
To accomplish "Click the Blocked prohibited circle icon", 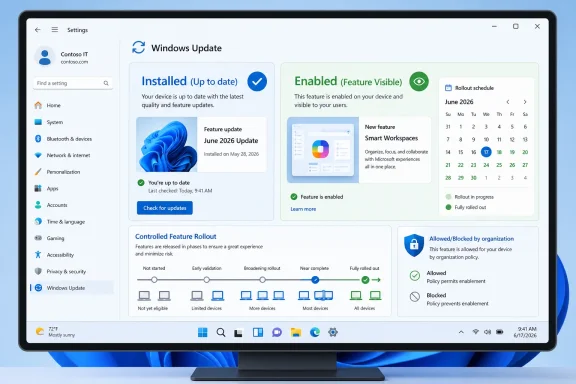I will coord(415,297).
